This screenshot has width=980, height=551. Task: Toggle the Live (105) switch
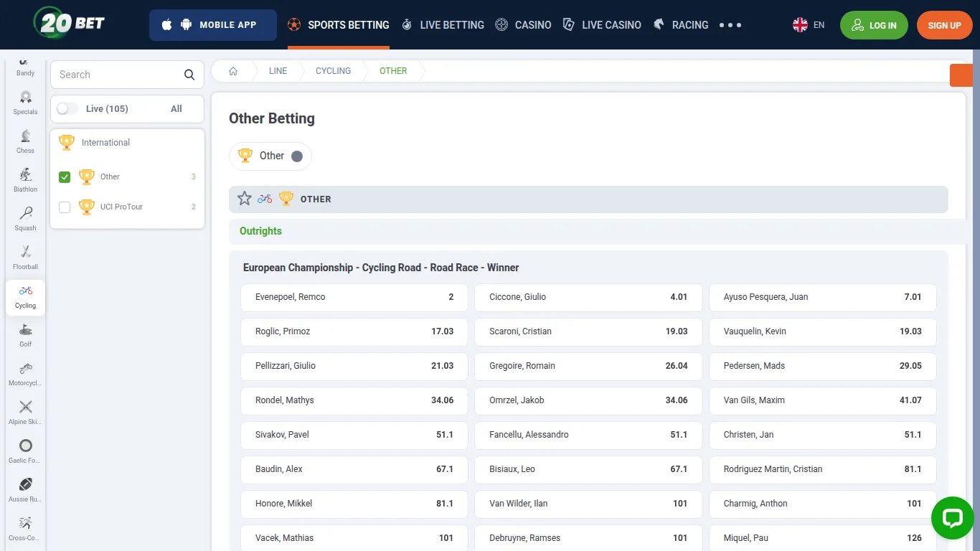pyautogui.click(x=68, y=108)
